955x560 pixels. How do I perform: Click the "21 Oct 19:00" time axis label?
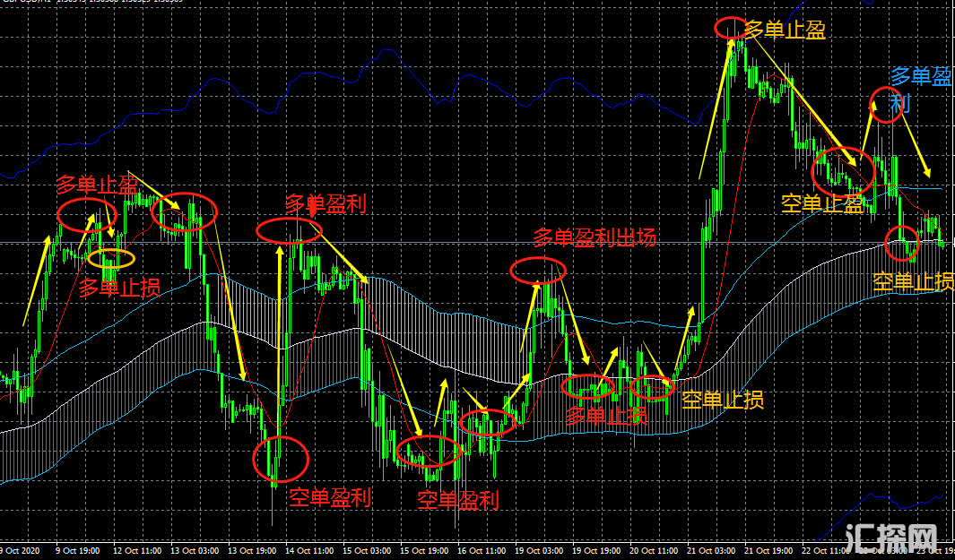(x=768, y=551)
